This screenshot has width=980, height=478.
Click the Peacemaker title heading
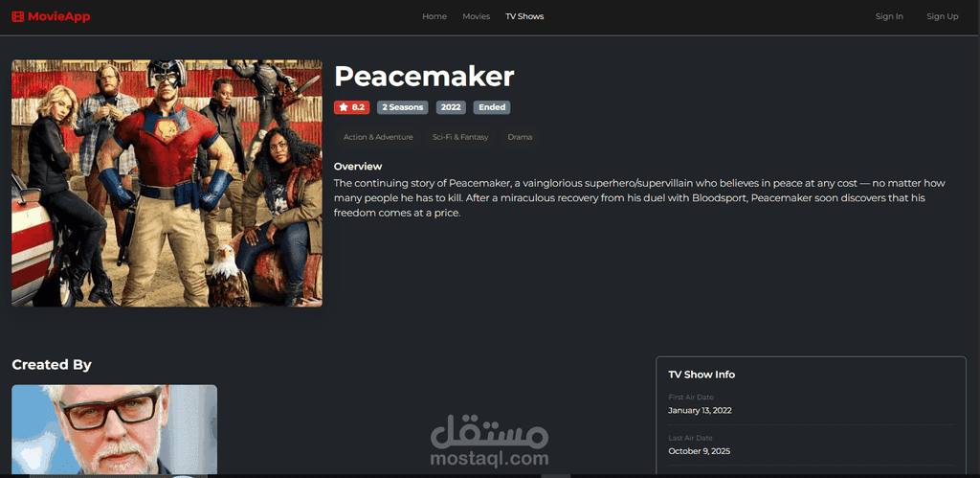tap(424, 77)
